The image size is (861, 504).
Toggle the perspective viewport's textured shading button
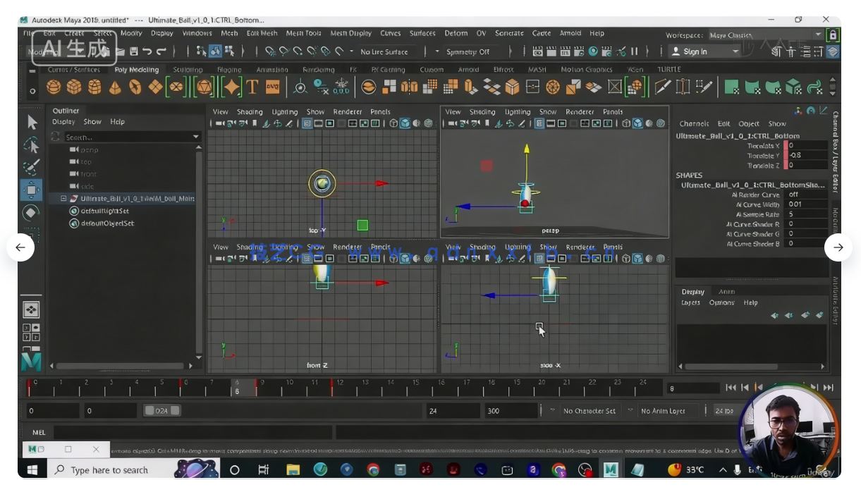pyautogui.click(x=649, y=123)
